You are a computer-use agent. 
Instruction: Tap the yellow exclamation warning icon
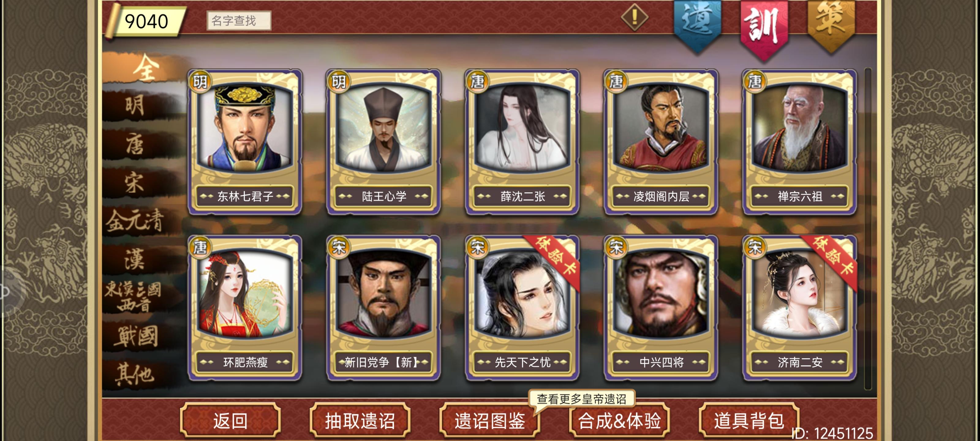click(634, 17)
